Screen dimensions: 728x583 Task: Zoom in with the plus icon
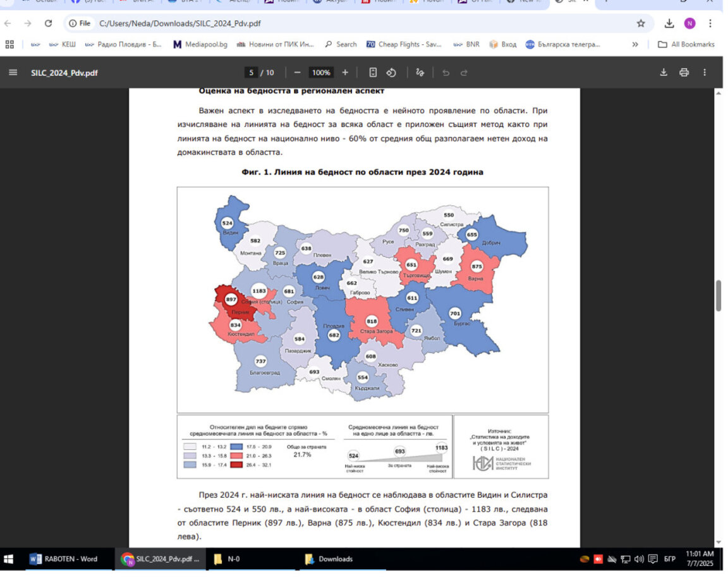click(x=345, y=73)
